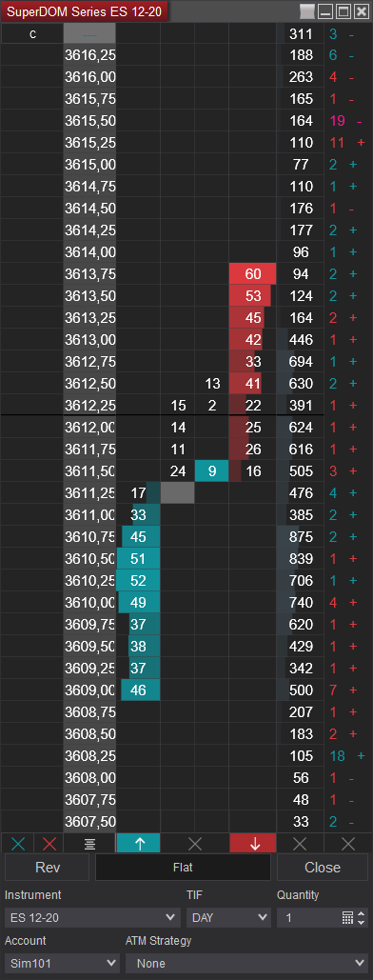This screenshot has width=373, height=980.
Task: Click the teal up arrow buy market button
Action: [139, 844]
